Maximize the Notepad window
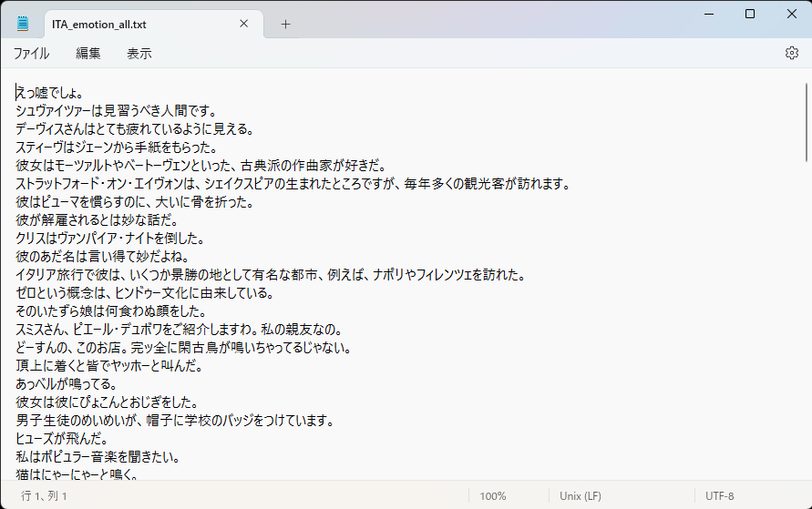Viewport: 812px width, 509px height. coord(749,14)
